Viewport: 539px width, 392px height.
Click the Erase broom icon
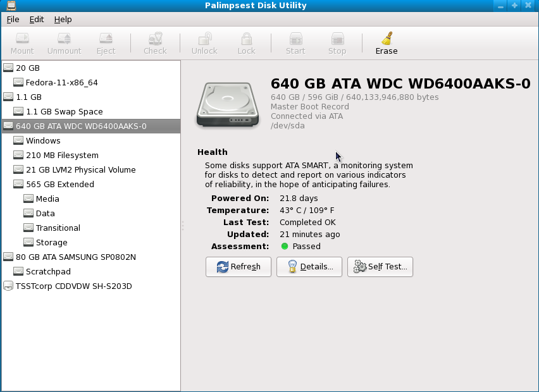coord(387,39)
